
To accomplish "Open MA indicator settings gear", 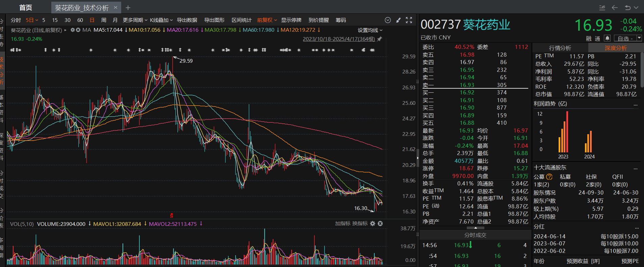I will 72,30.
